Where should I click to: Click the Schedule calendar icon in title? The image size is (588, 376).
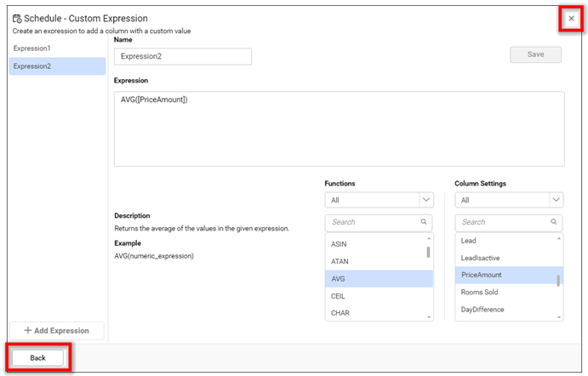17,18
